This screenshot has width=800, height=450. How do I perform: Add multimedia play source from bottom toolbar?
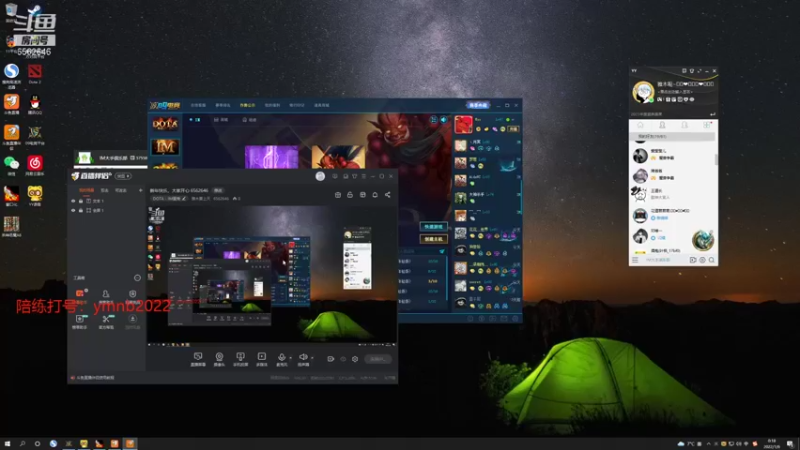261,359
